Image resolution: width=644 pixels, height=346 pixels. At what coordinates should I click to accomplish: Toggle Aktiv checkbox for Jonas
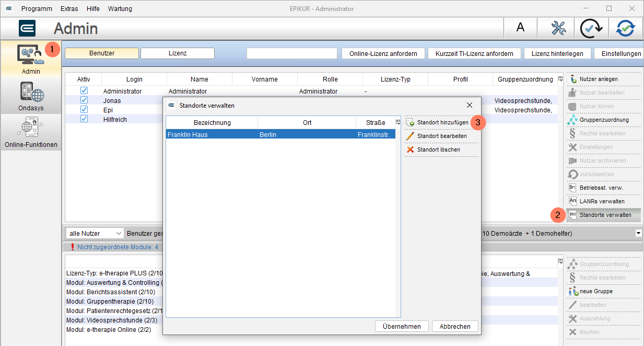pyautogui.click(x=84, y=100)
